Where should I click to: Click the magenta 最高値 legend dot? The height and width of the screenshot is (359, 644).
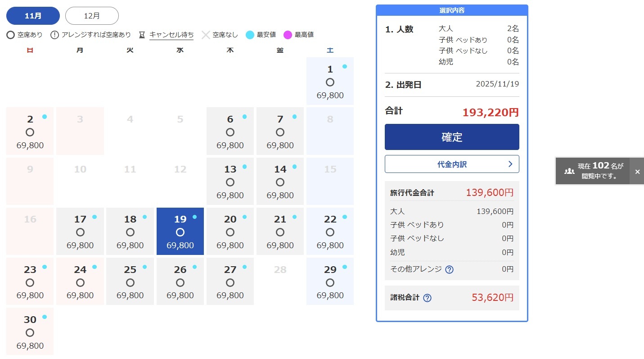288,35
